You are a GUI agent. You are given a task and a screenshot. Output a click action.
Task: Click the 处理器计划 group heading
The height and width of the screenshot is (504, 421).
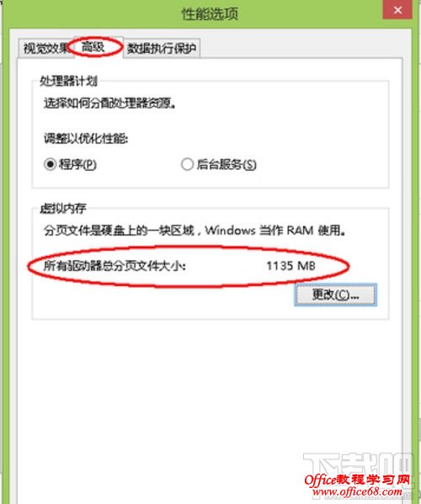[x=68, y=81]
